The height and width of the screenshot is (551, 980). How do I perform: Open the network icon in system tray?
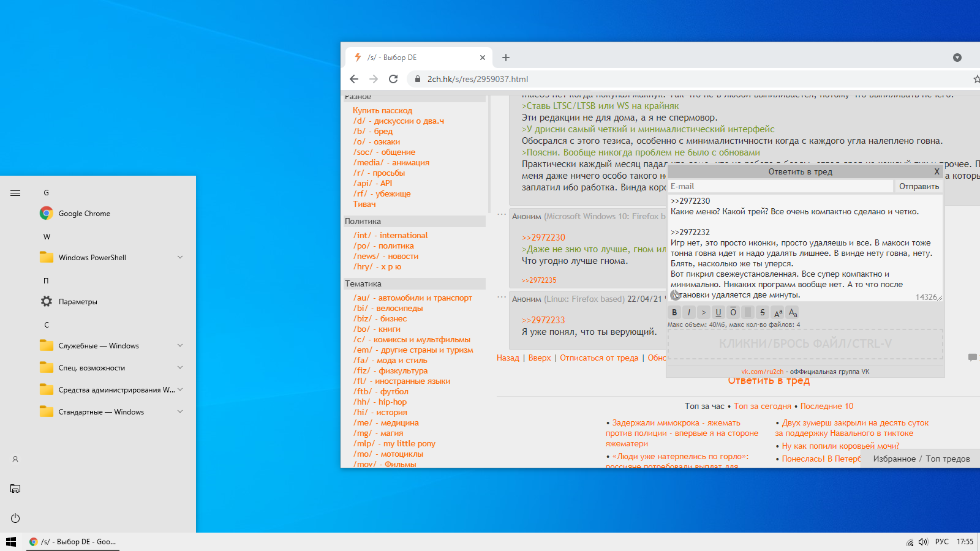click(910, 542)
